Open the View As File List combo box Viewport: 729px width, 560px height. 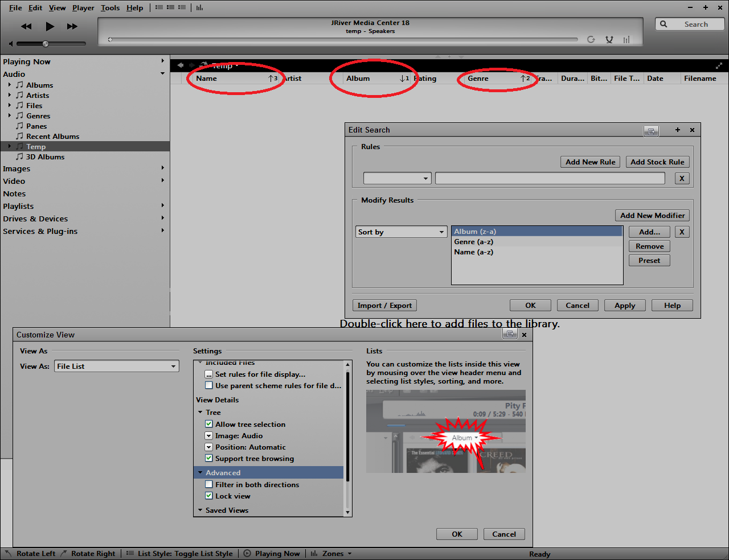[x=117, y=366]
